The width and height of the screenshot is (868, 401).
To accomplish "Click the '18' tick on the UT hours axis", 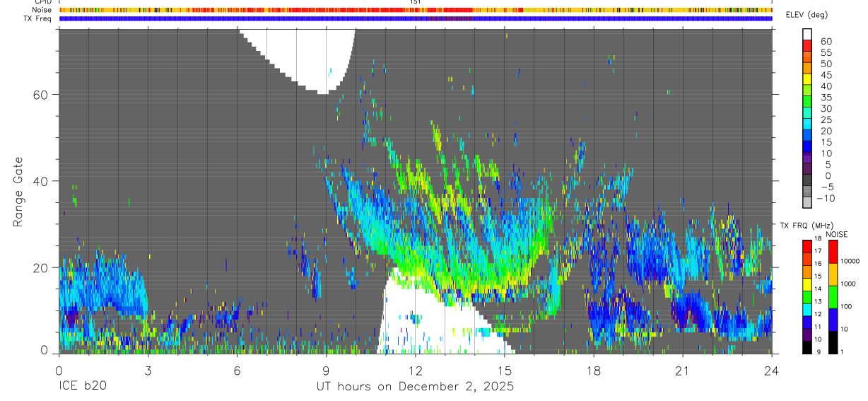I will pos(593,371).
